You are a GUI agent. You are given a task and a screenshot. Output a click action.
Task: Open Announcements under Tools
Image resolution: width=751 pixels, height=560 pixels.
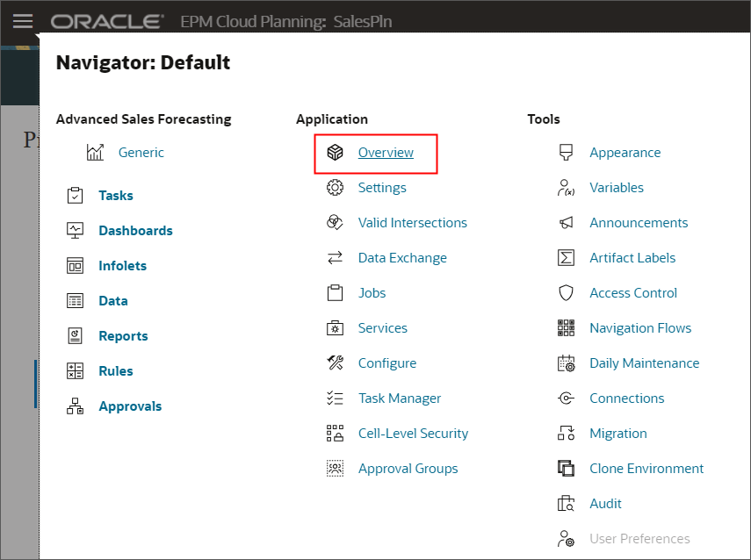pyautogui.click(x=639, y=222)
